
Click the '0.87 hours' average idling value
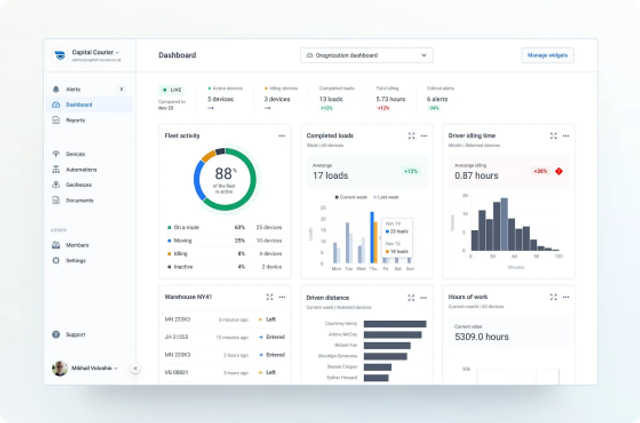(x=476, y=176)
